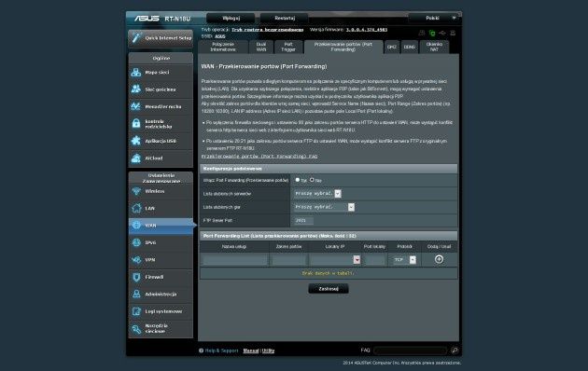
Task: Open the Firewall shield icon
Action: [136, 277]
